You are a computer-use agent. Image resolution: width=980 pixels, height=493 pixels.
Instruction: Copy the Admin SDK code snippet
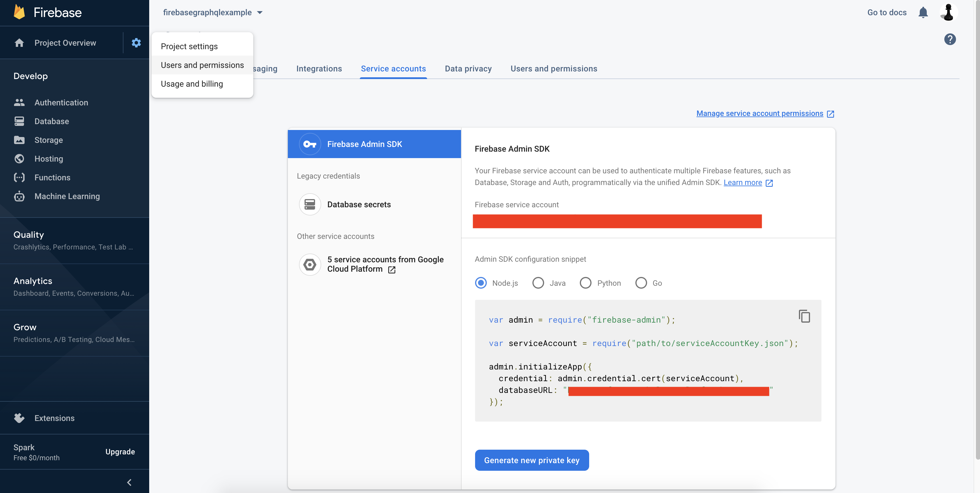[x=804, y=316]
